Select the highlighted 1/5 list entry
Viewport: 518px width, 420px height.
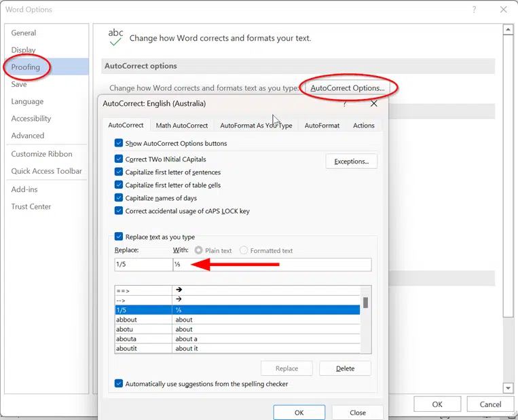pos(237,309)
